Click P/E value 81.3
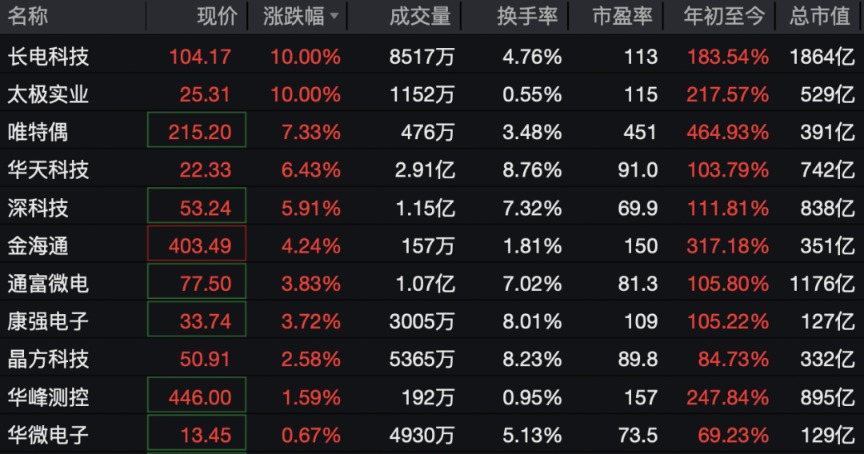 [638, 284]
